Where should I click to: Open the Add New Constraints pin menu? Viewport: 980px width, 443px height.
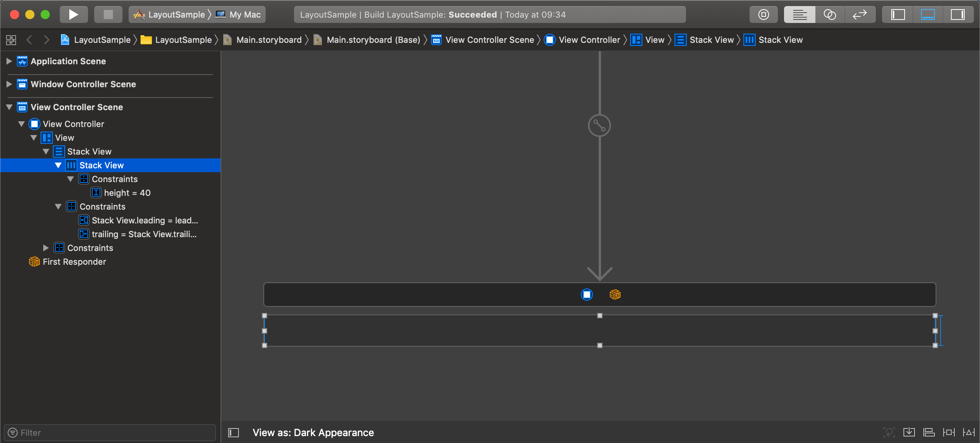pos(949,432)
